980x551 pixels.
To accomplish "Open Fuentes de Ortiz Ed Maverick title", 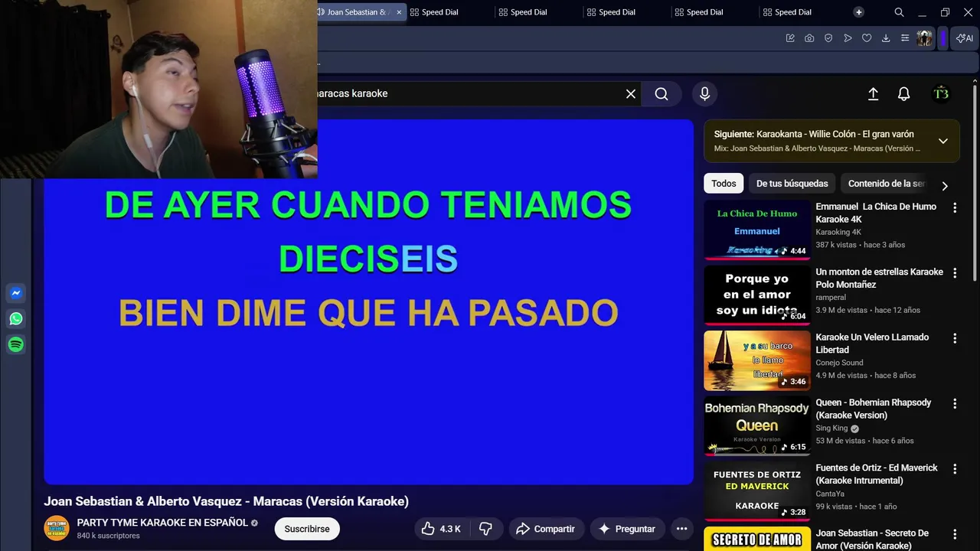I will point(877,474).
